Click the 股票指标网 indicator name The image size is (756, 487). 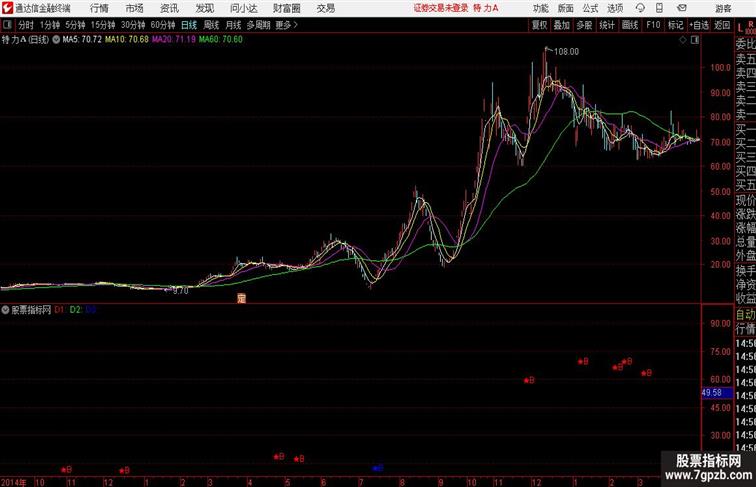tap(31, 310)
